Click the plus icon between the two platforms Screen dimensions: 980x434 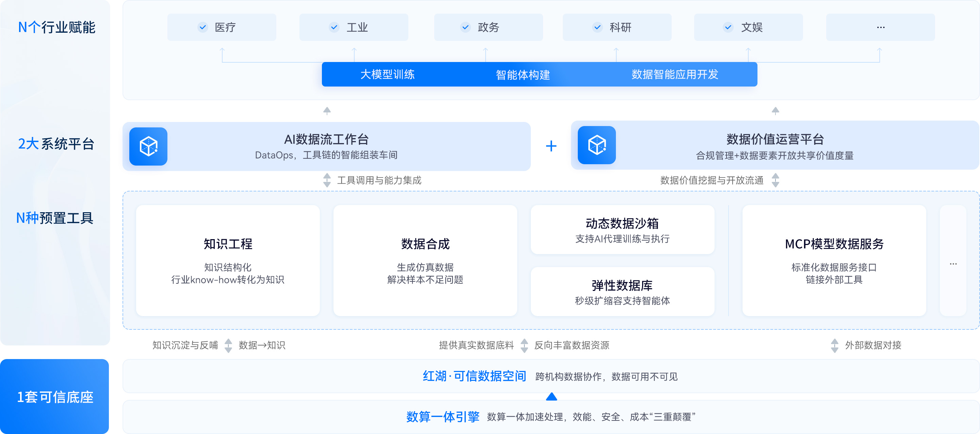[551, 146]
